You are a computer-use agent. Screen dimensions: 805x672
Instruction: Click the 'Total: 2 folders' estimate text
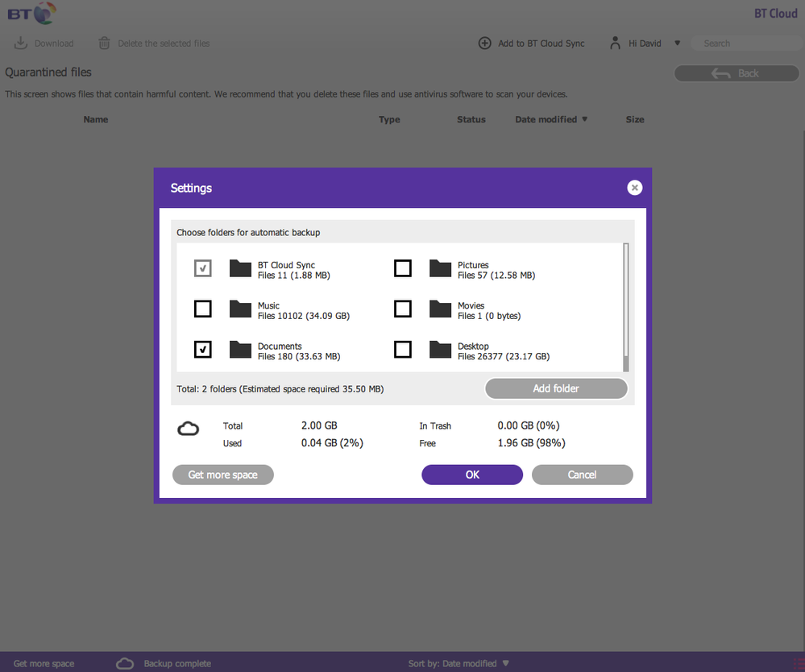coord(280,389)
